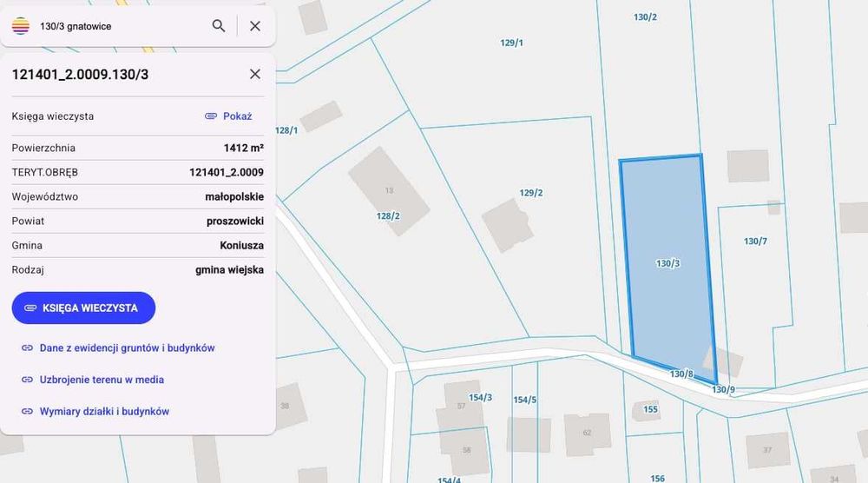The height and width of the screenshot is (483, 868).
Task: Click parcel label 130/2 on map
Action: pos(646,17)
